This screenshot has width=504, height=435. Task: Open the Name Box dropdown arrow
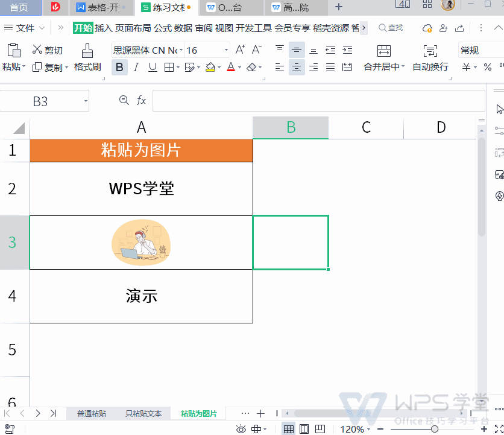86,101
